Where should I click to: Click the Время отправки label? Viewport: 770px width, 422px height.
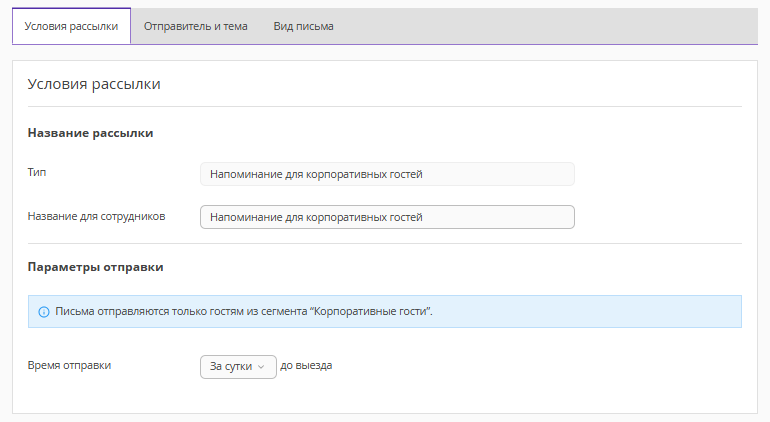tap(69, 365)
